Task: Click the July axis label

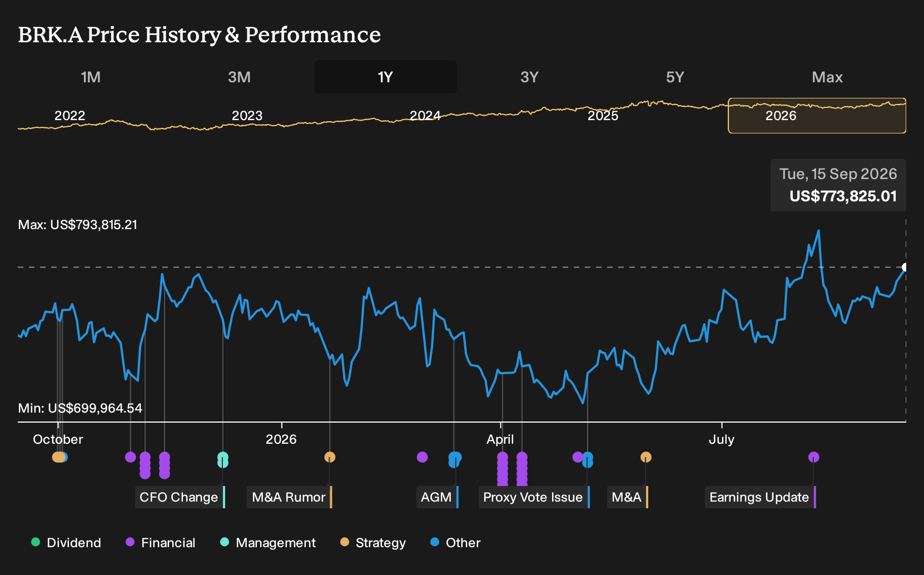Action: (x=721, y=439)
